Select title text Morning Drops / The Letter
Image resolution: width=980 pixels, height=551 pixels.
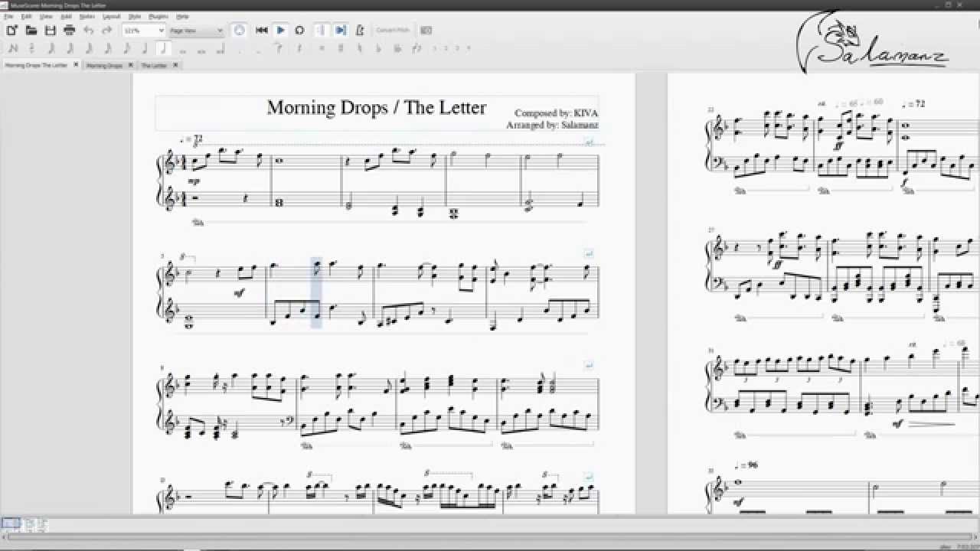(x=376, y=107)
